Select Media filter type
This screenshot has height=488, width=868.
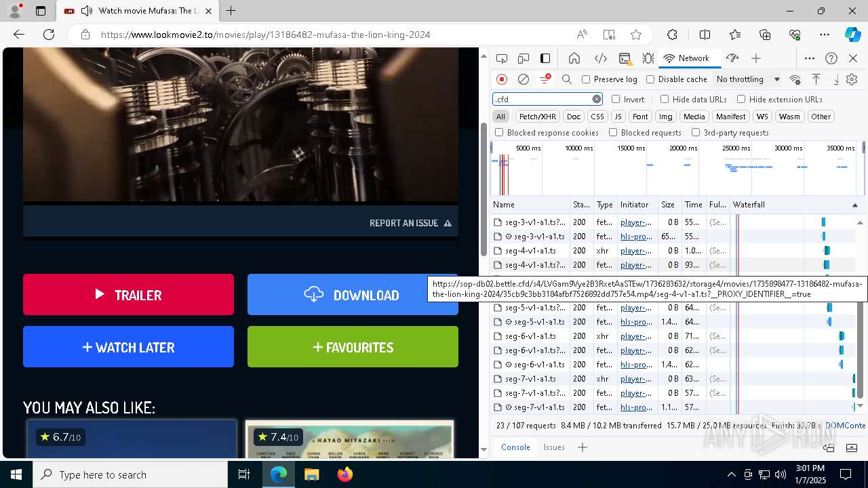click(694, 117)
